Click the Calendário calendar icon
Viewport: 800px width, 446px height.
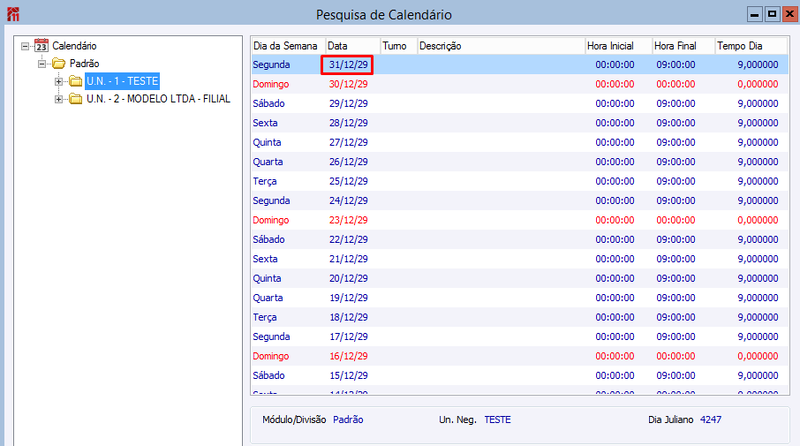[x=41, y=45]
